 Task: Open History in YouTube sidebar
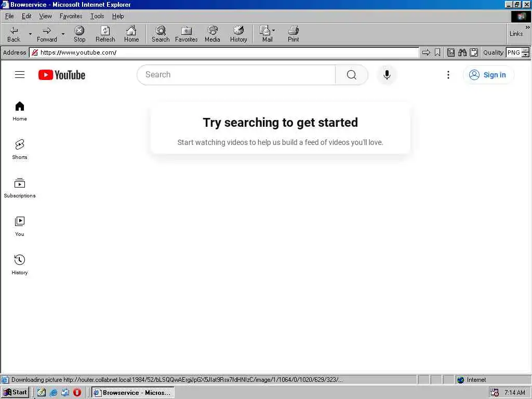click(20, 264)
